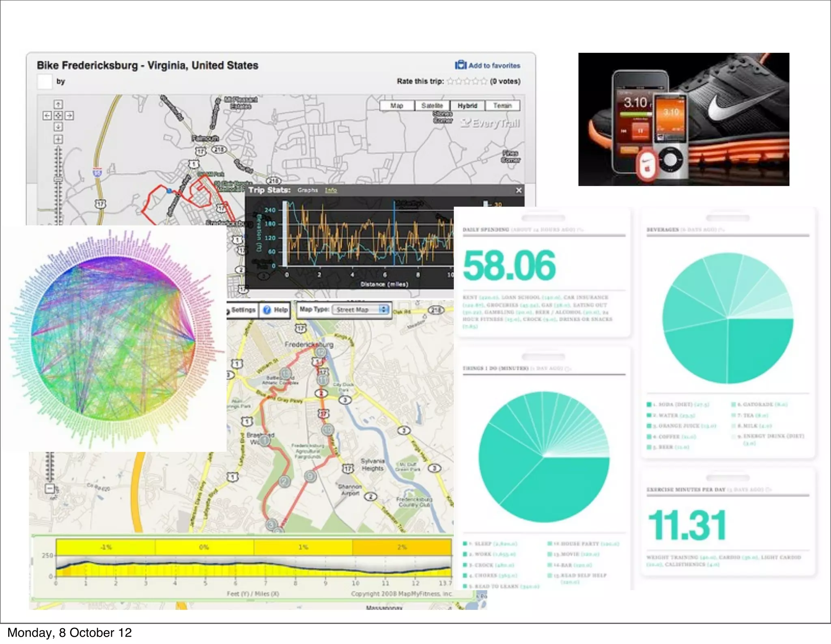
Task: Open the Info tab in Trip Stats
Action: (331, 190)
